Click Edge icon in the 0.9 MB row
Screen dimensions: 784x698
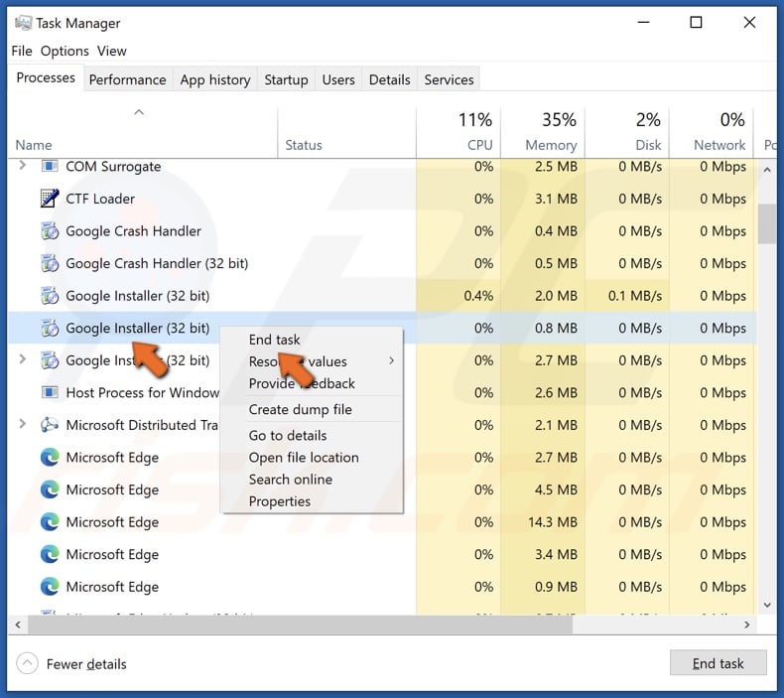pyautogui.click(x=49, y=587)
